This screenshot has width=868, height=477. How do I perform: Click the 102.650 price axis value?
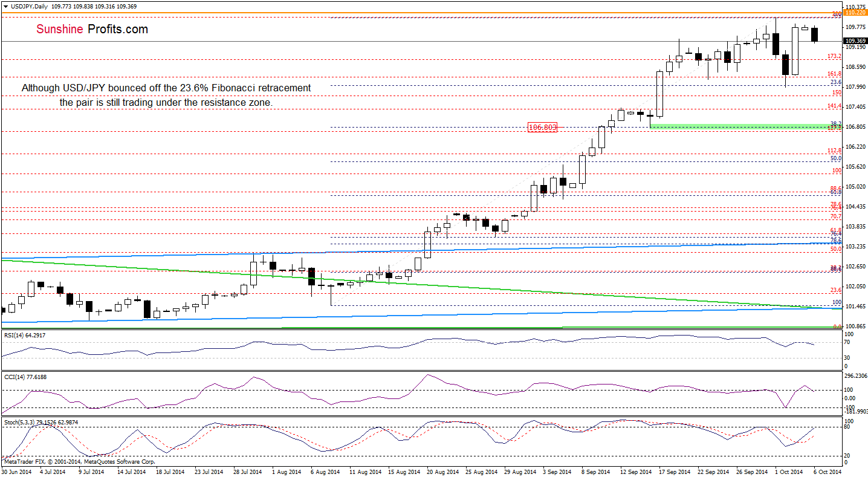point(855,266)
